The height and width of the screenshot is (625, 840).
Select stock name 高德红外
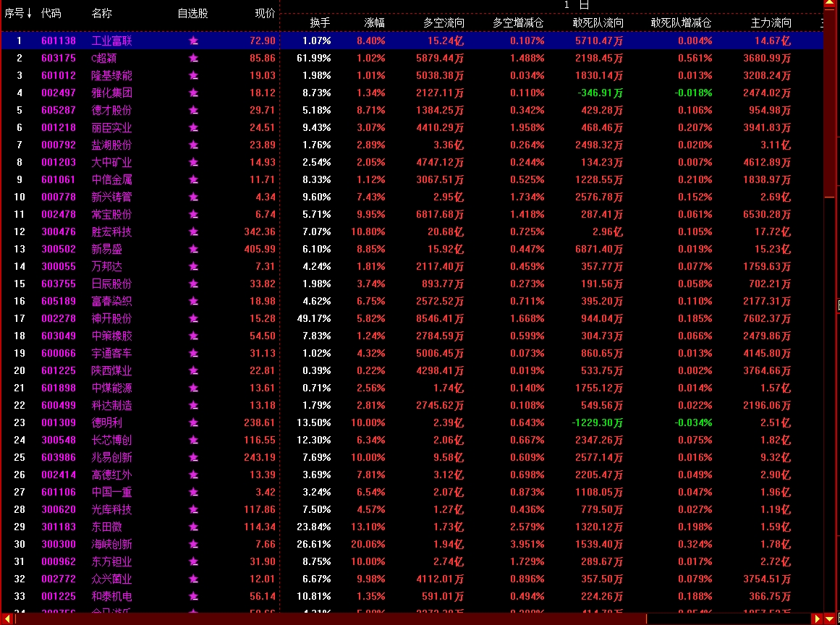[111, 475]
